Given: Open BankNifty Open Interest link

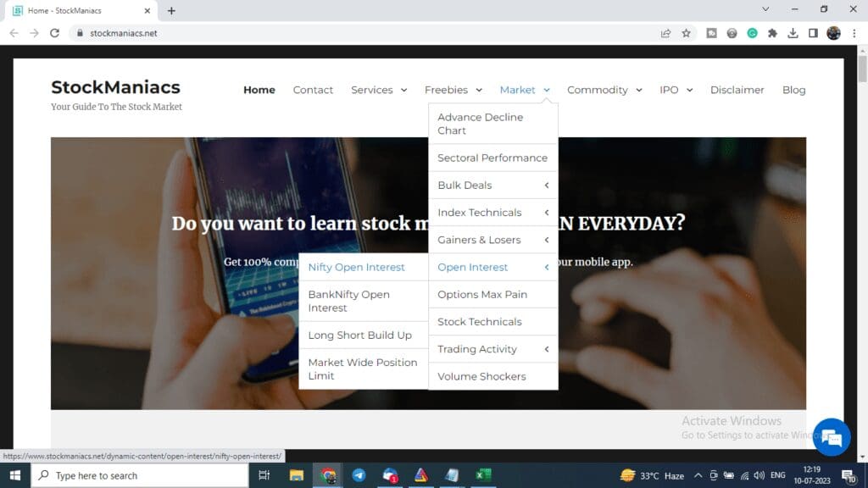Looking at the screenshot, I should tap(364, 301).
